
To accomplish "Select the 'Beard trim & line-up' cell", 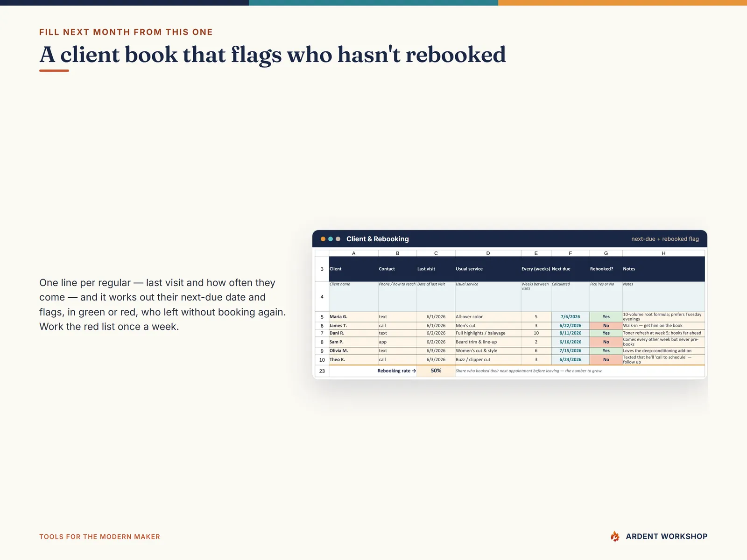I will coord(488,342).
